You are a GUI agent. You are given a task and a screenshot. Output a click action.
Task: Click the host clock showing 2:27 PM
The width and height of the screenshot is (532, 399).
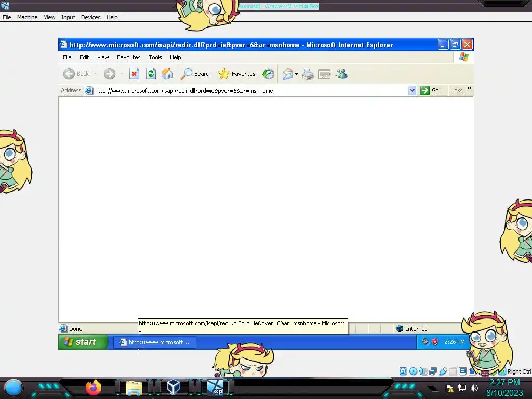504,383
